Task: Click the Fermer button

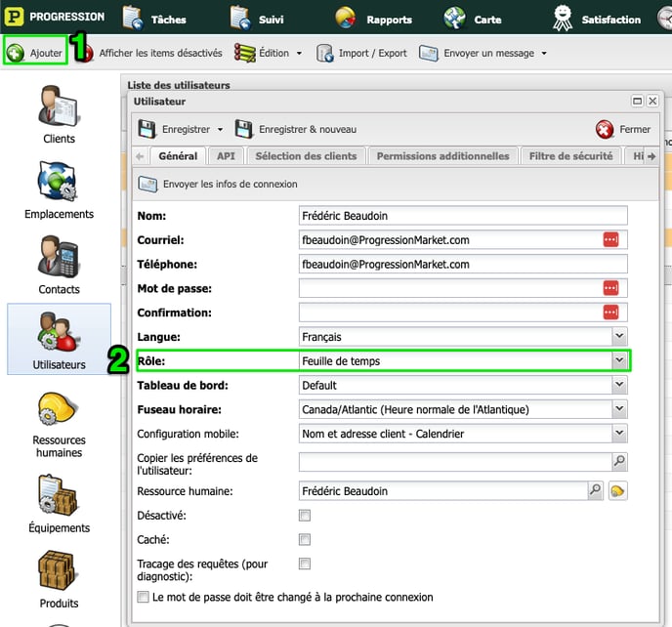Action: pos(623,129)
